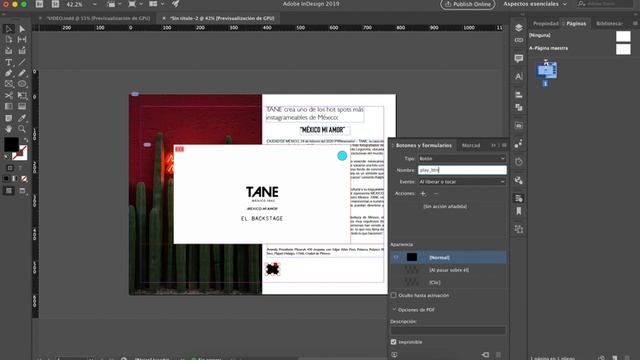Viewport: 640px width, 360px height.
Task: Switch to the 'Marcad' panel tab
Action: [x=471, y=145]
